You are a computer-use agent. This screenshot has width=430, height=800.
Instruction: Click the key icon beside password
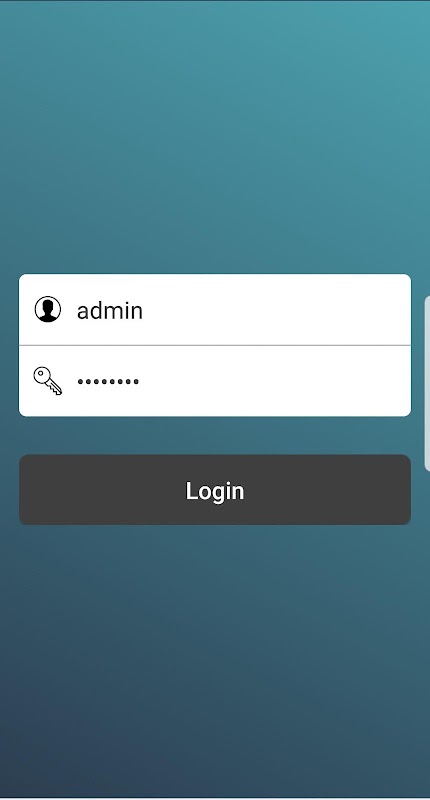pyautogui.click(x=48, y=381)
